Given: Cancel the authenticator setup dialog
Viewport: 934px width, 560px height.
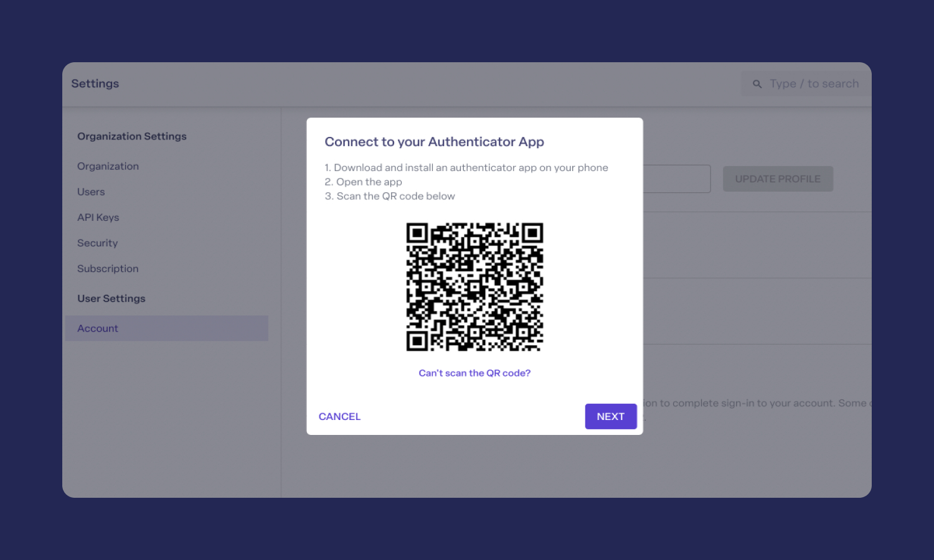Looking at the screenshot, I should (339, 416).
